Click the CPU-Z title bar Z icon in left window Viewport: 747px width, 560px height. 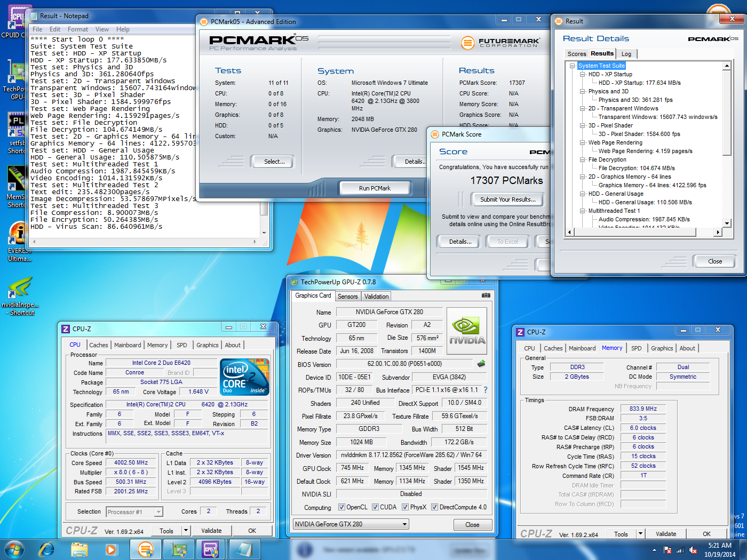(66, 329)
